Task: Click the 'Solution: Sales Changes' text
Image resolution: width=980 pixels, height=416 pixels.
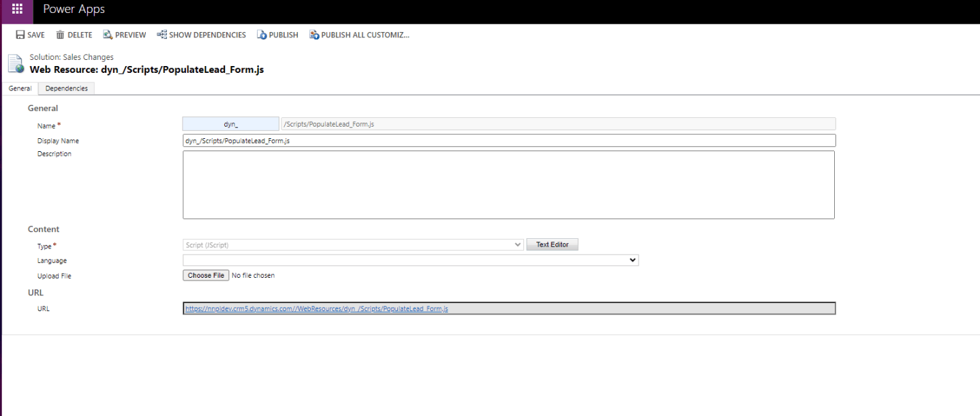Action: (x=72, y=57)
